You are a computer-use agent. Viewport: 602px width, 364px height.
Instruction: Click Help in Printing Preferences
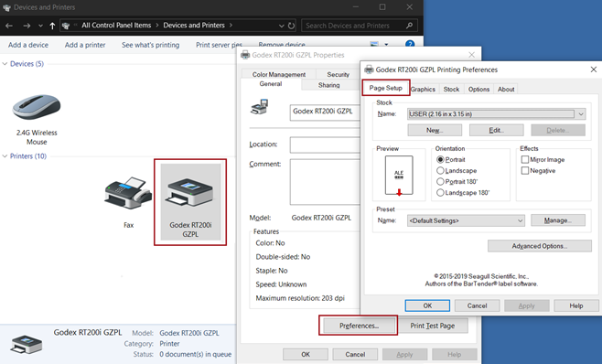(576, 305)
